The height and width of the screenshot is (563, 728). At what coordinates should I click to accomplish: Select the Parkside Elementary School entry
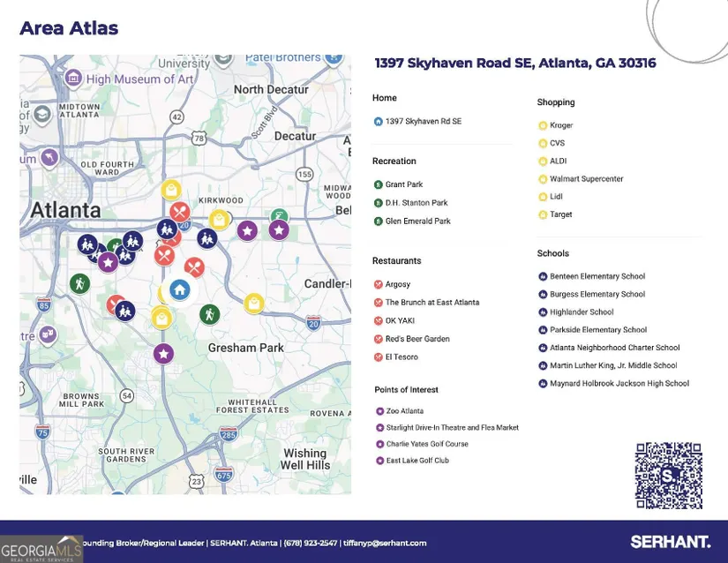pos(592,329)
